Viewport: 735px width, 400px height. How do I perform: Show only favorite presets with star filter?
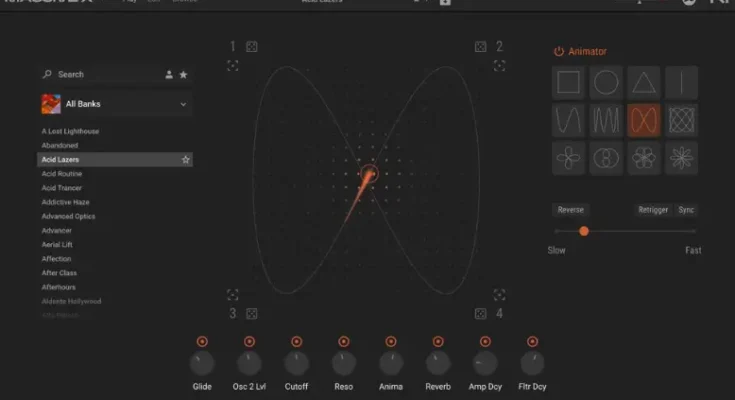183,75
